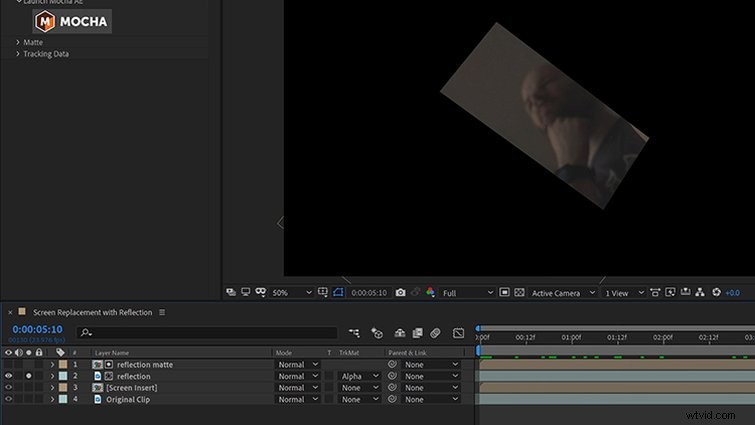The height and width of the screenshot is (425, 755).
Task: Click the viewer timecode 0:00:05:10
Action: pos(369,293)
